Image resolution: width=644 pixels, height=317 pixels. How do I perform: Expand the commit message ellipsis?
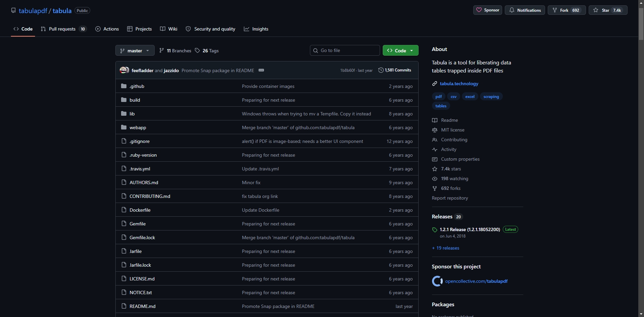point(261,70)
